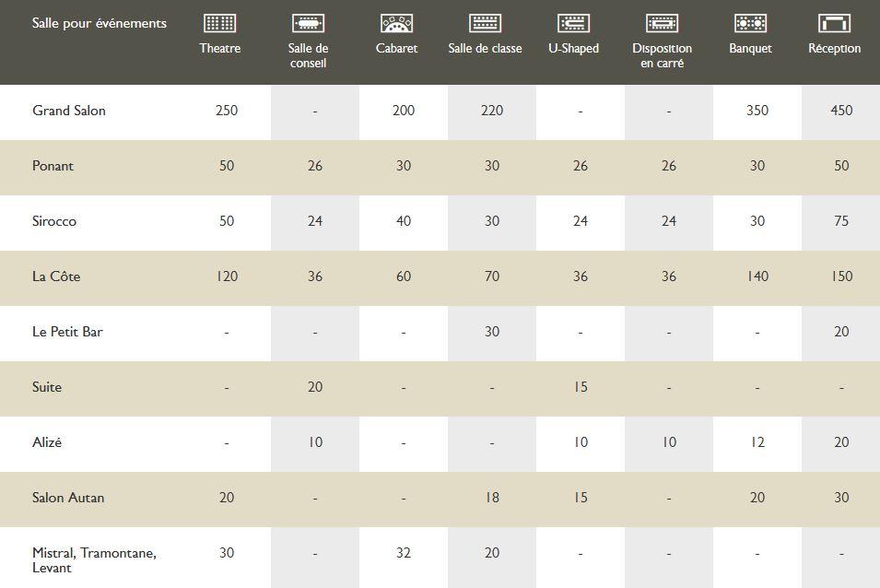This screenshot has height=588, width=880.
Task: Select the U-Shaped layout icon
Action: 573,23
